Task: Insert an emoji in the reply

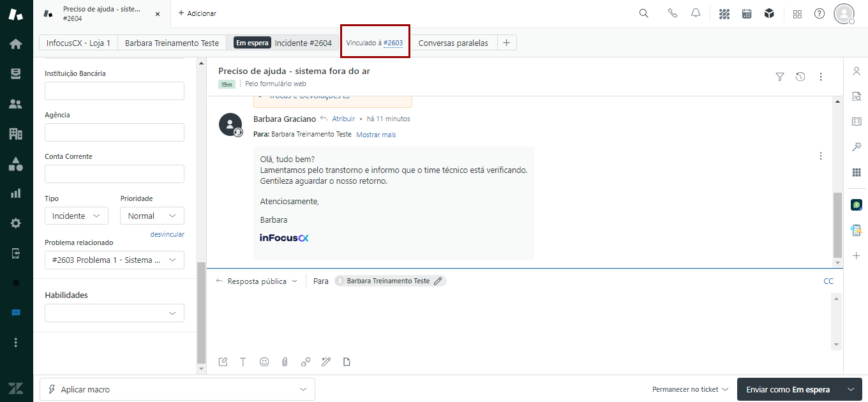Action: pyautogui.click(x=264, y=362)
